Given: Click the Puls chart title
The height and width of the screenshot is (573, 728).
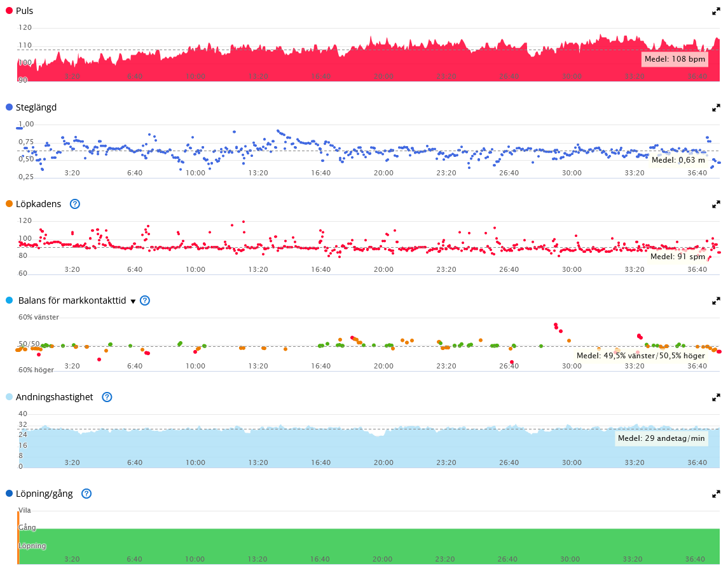Looking at the screenshot, I should point(24,11).
